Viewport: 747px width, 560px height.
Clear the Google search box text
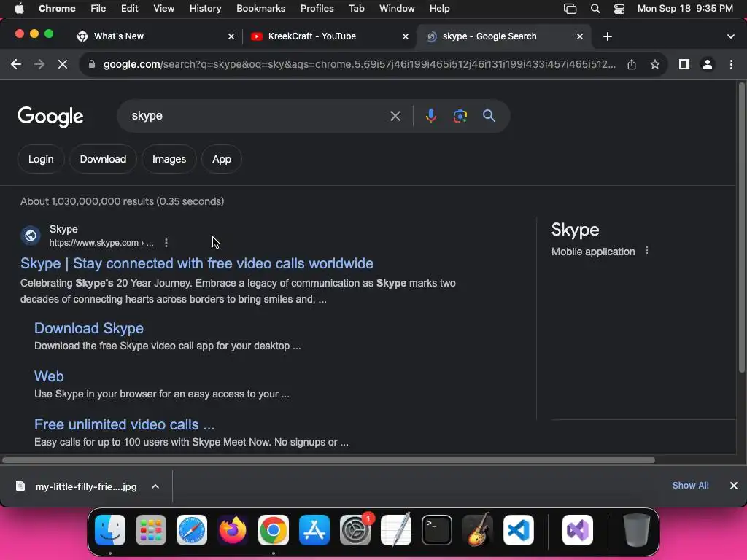point(395,116)
